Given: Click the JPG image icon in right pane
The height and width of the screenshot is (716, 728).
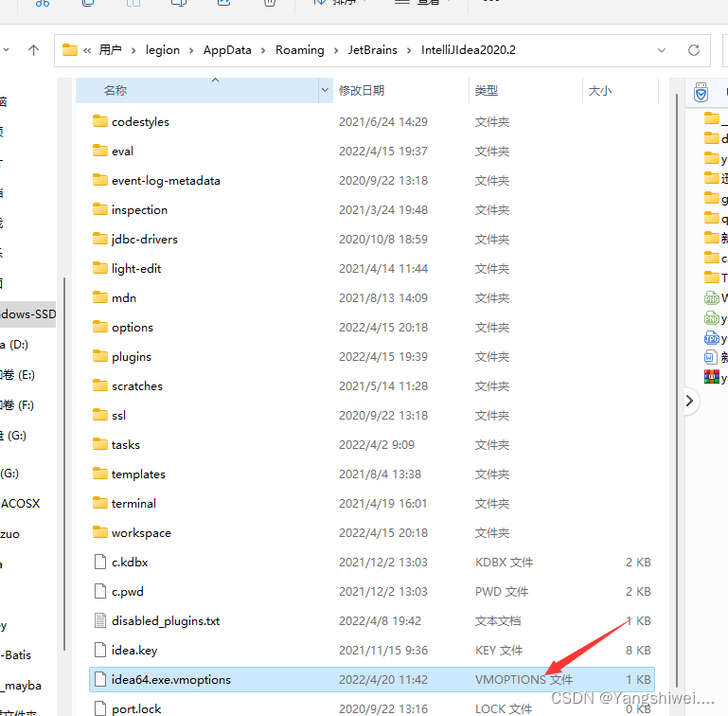Looking at the screenshot, I should [x=712, y=338].
